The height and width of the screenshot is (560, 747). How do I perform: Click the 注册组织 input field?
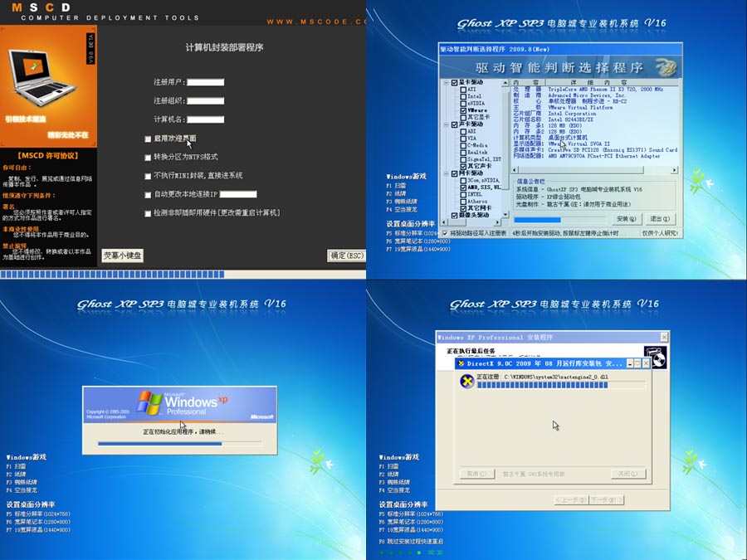[x=205, y=101]
